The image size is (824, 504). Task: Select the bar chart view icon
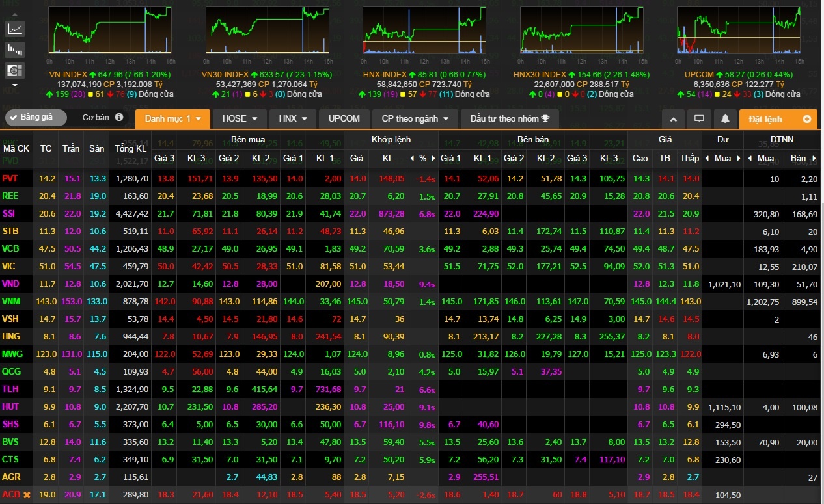point(15,49)
